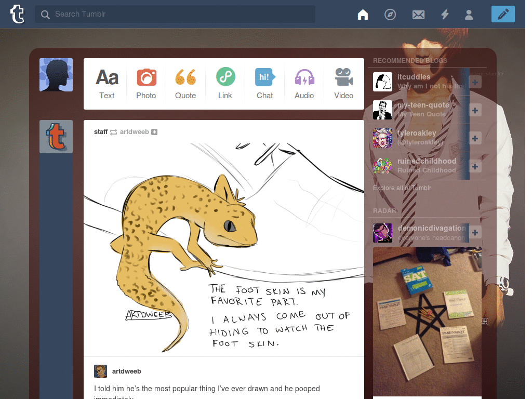Open the Explore compass icon
The image size is (532, 399).
390,14
